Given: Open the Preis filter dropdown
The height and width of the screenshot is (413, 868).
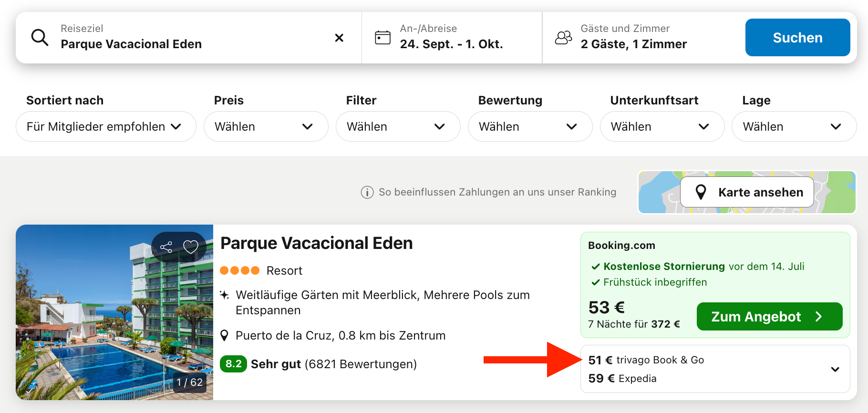Looking at the screenshot, I should coord(266,126).
